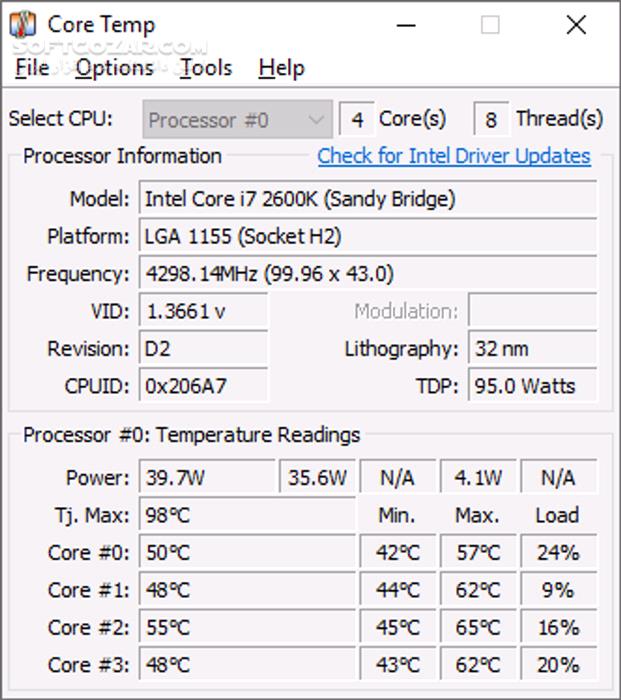Viewport: 621px width, 700px height.
Task: Click the Tj. Max value of 98°C
Action: tap(246, 515)
